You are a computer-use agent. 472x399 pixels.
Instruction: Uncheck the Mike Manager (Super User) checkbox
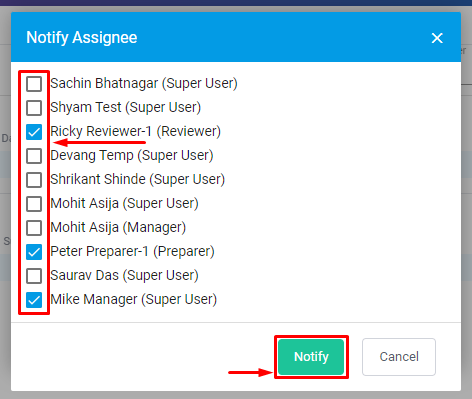tap(34, 300)
